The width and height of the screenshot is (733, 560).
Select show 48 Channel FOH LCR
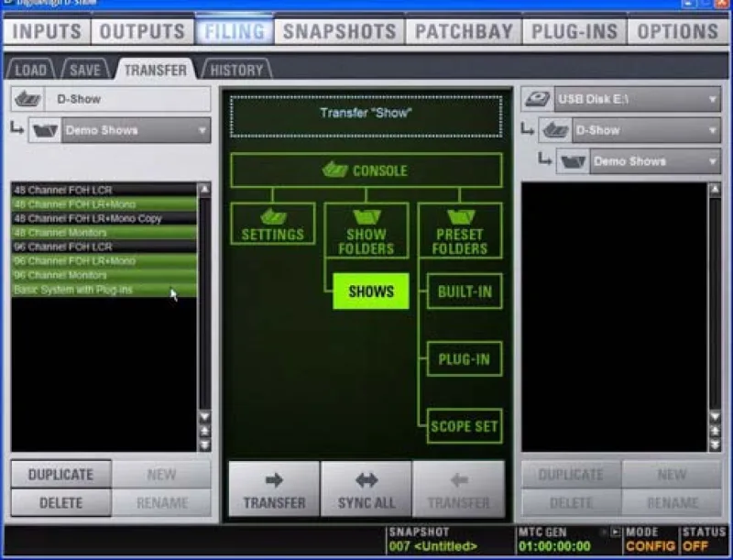pos(104,191)
